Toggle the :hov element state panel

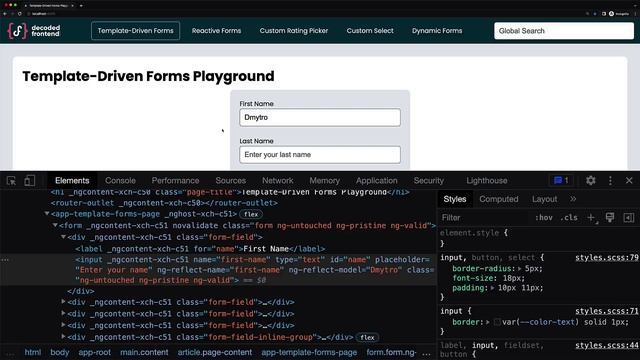point(544,218)
